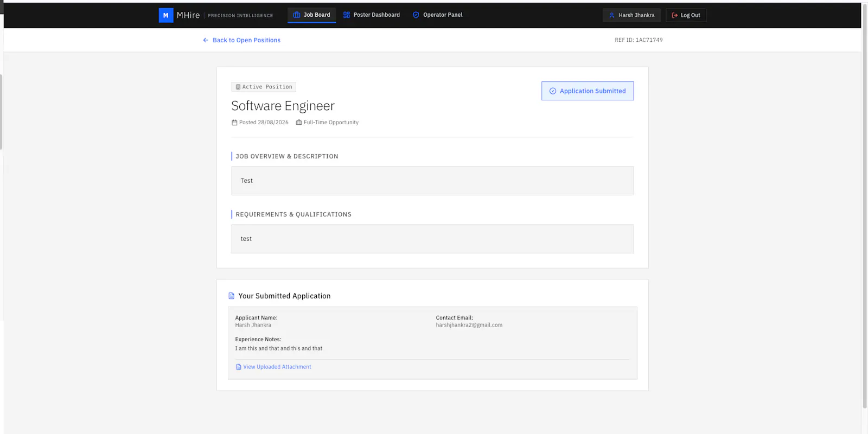This screenshot has height=434, width=868.
Task: Click the Full-Time Opportunity label
Action: [x=331, y=123]
